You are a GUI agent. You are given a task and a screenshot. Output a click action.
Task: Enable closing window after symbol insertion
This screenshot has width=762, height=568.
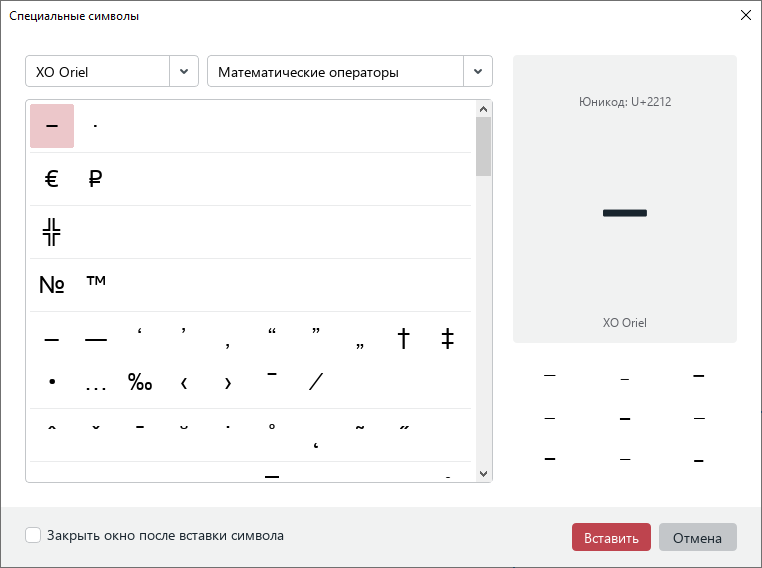click(34, 536)
